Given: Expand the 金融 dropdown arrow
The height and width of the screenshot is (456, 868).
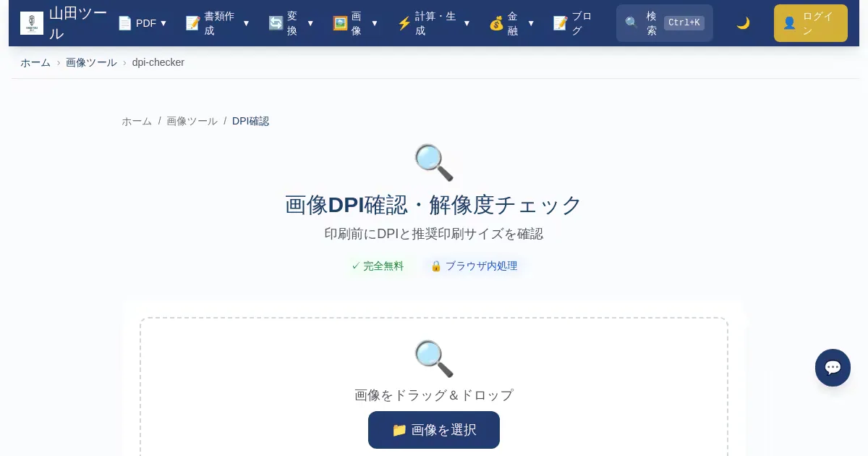Looking at the screenshot, I should pyautogui.click(x=531, y=23).
